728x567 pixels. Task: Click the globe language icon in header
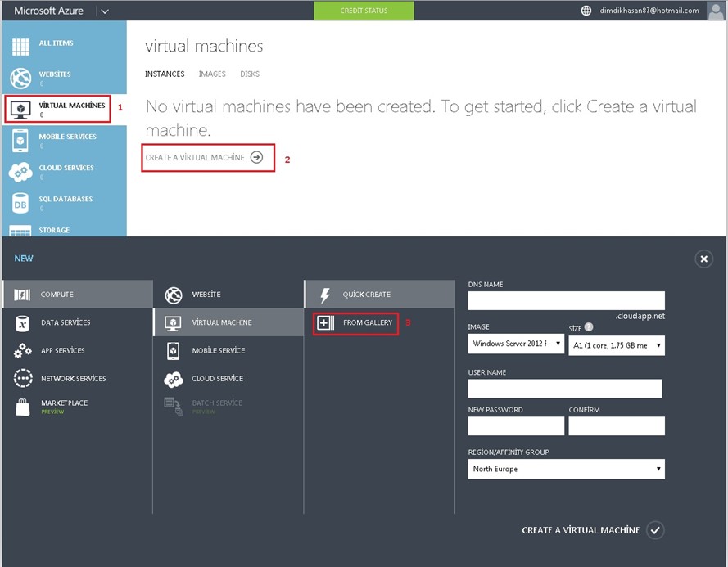coord(586,11)
